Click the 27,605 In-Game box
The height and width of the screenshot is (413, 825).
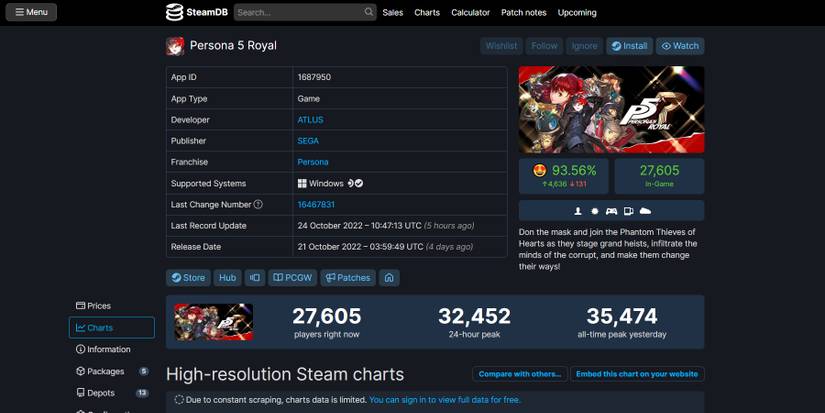click(659, 176)
